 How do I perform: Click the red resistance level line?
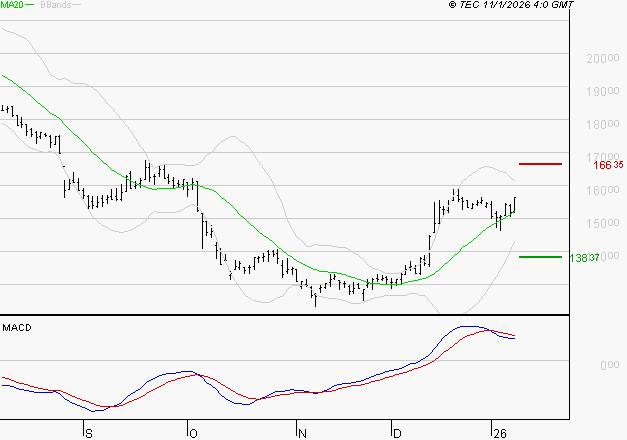[x=540, y=164]
